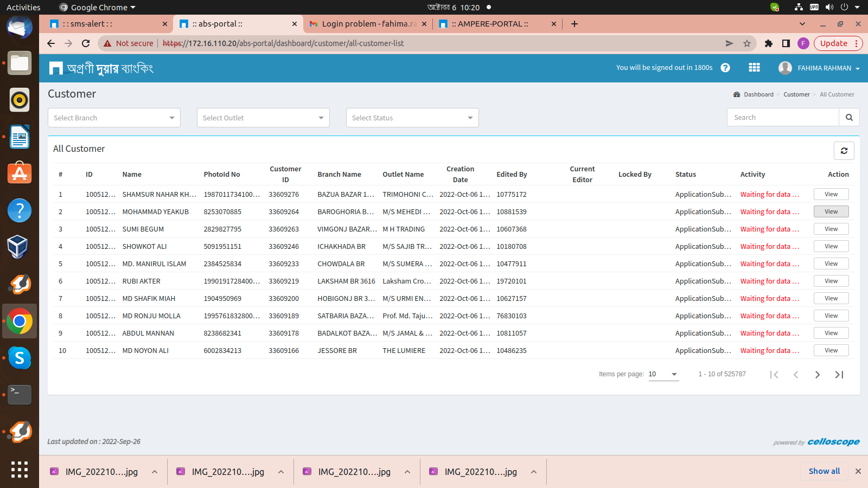
Task: Click customer name RUBI AKTER
Action: (141, 281)
